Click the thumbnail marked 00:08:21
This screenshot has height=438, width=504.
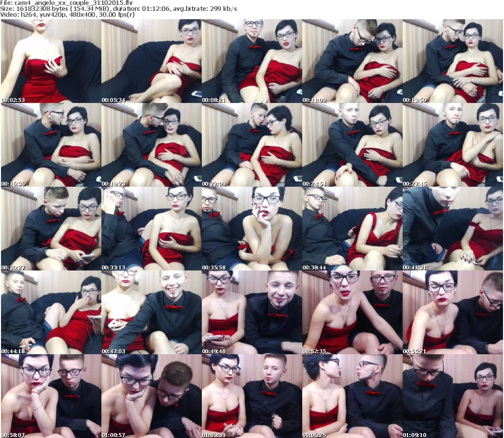point(252,61)
